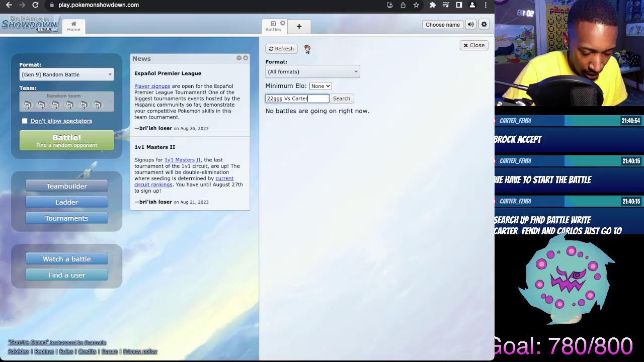Open the Player signups link
This screenshot has height=362, width=644.
[x=152, y=86]
